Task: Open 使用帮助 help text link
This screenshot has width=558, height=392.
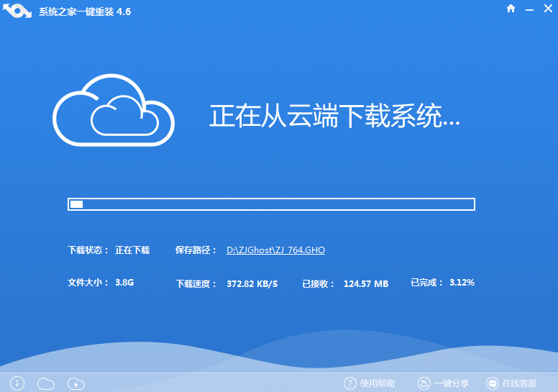Action: tap(378, 383)
